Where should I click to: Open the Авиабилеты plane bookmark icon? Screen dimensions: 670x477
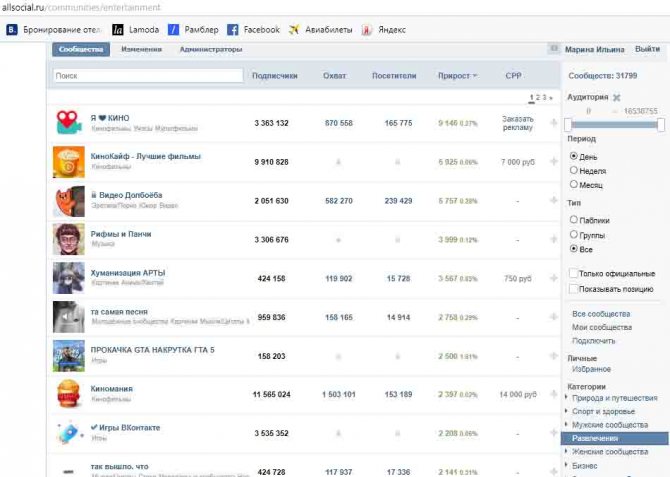(x=294, y=30)
